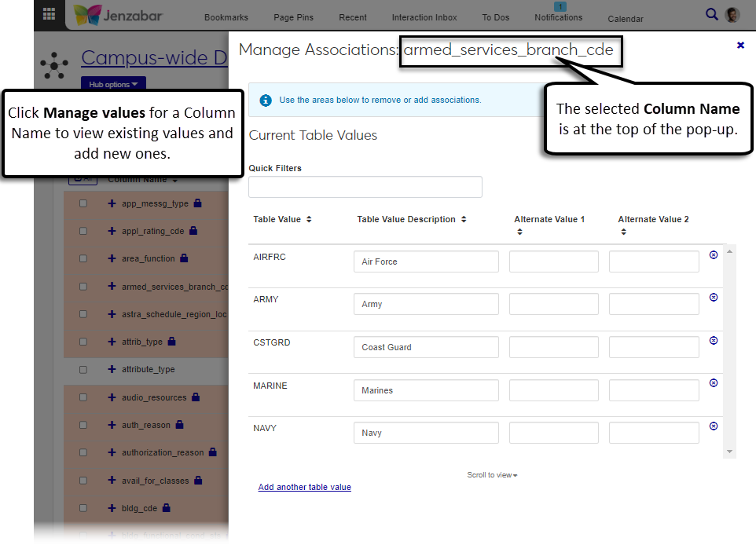Check the appl_rating_cde row checkbox
The width and height of the screenshot is (756, 545).
83,231
